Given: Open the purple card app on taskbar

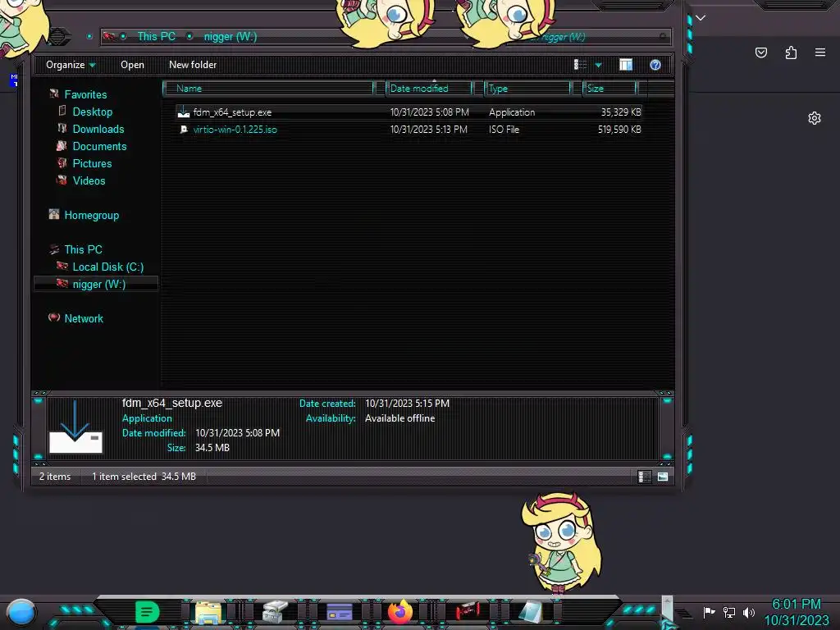Looking at the screenshot, I should click(339, 612).
